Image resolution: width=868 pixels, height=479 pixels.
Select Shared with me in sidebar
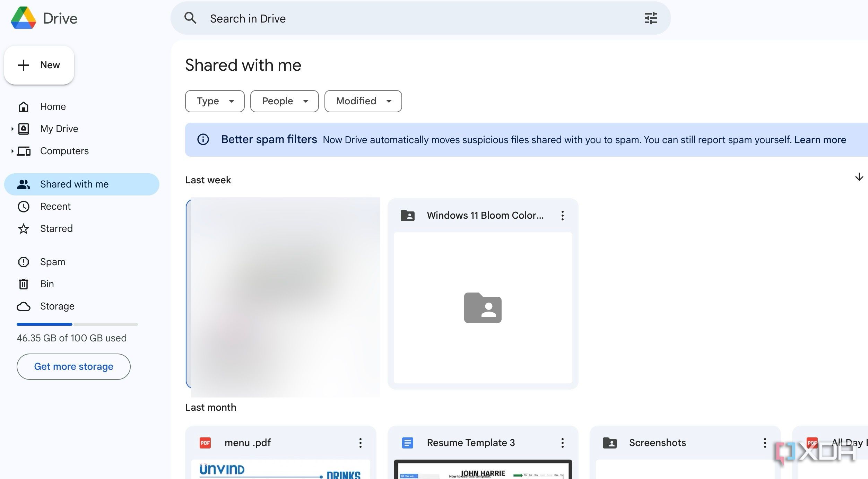click(82, 184)
